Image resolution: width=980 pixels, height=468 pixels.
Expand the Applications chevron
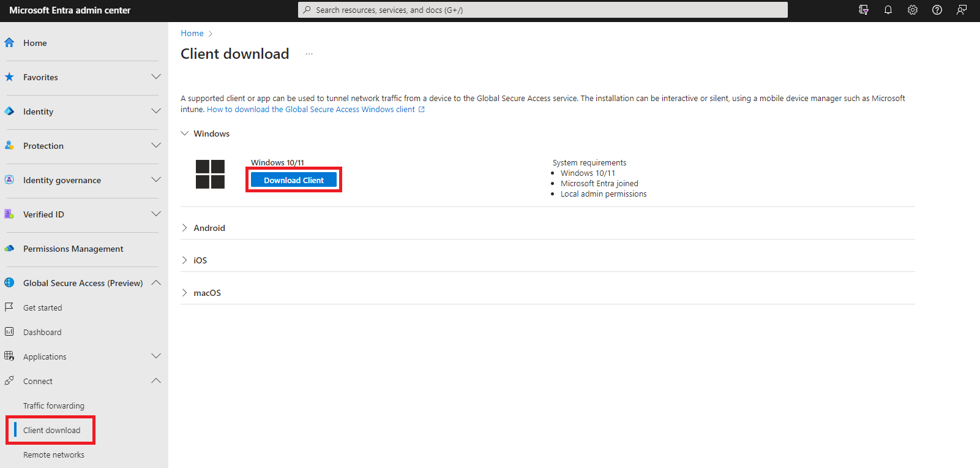coord(156,357)
